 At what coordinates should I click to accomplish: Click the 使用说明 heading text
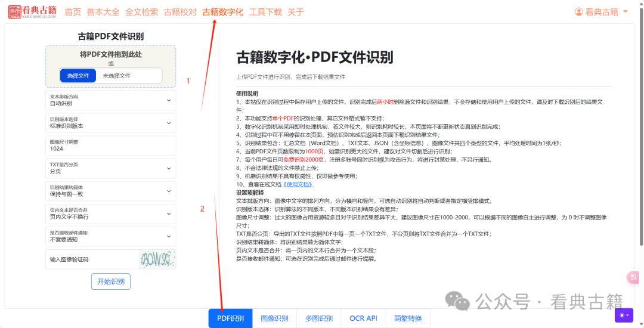coord(247,94)
